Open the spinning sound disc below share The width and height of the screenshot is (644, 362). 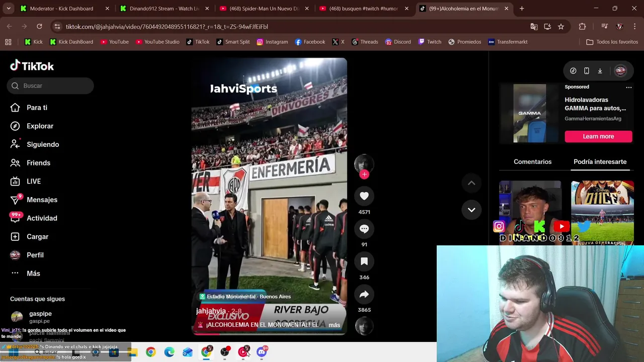(364, 326)
